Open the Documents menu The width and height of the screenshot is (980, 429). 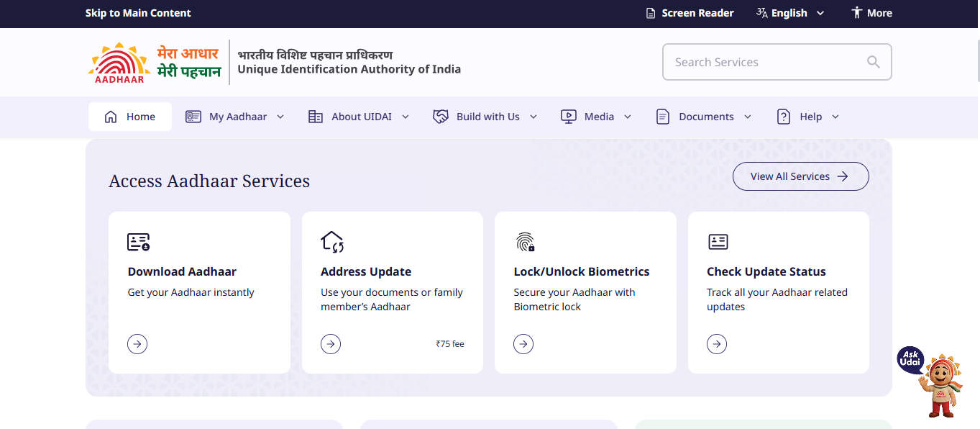(x=704, y=117)
